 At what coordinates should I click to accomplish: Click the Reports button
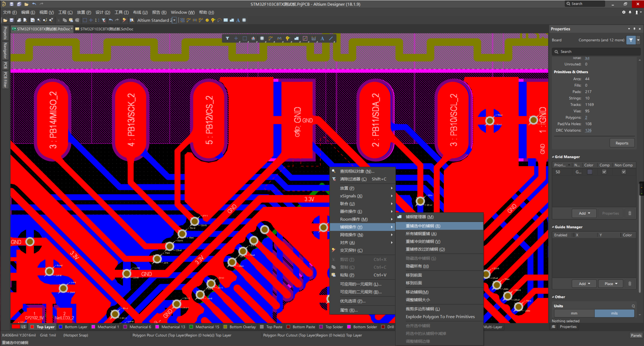tap(622, 143)
